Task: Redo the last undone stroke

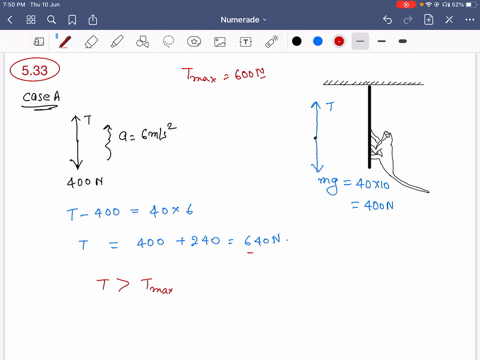Action: click(x=408, y=20)
